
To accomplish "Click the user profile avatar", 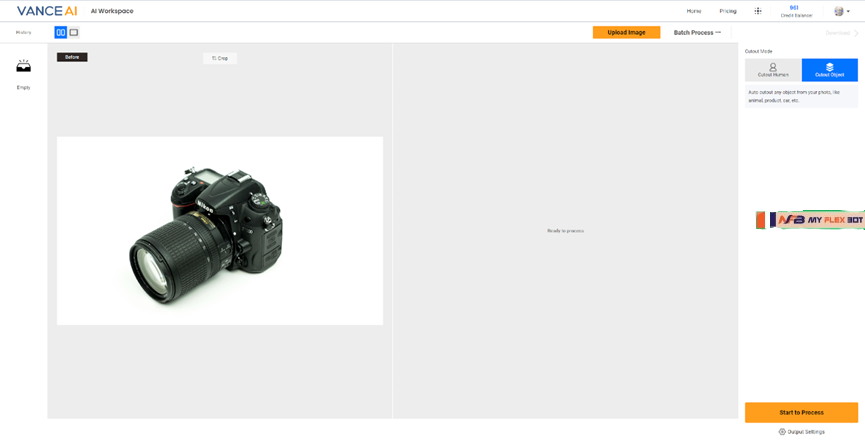I will point(838,11).
